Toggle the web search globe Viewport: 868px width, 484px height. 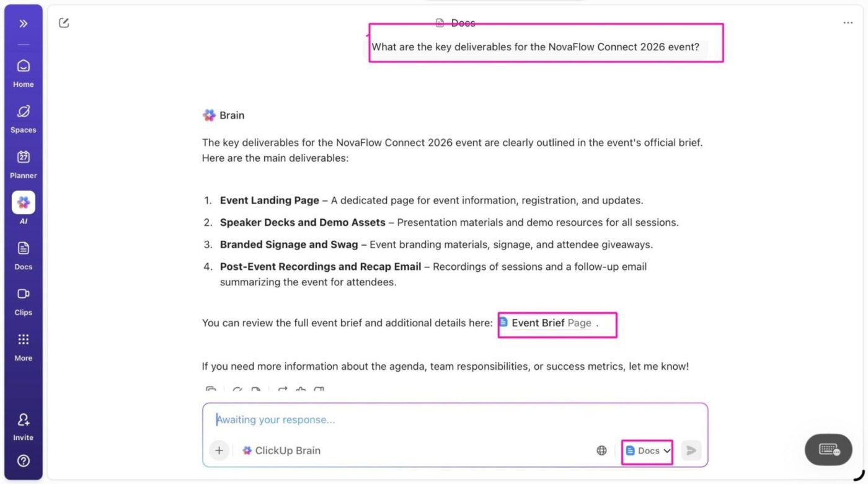coord(601,450)
